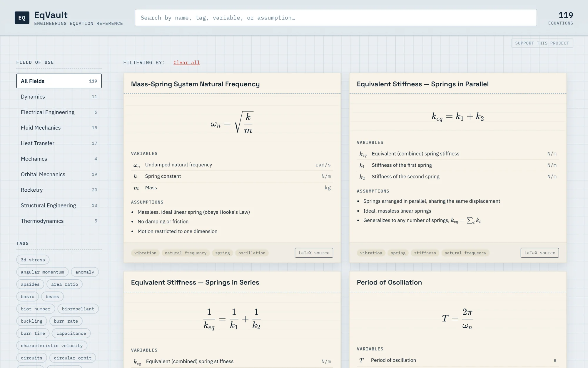Screen dimensions: 588x368
Task: Toggle the burn rate tag
Action: pos(66,321)
